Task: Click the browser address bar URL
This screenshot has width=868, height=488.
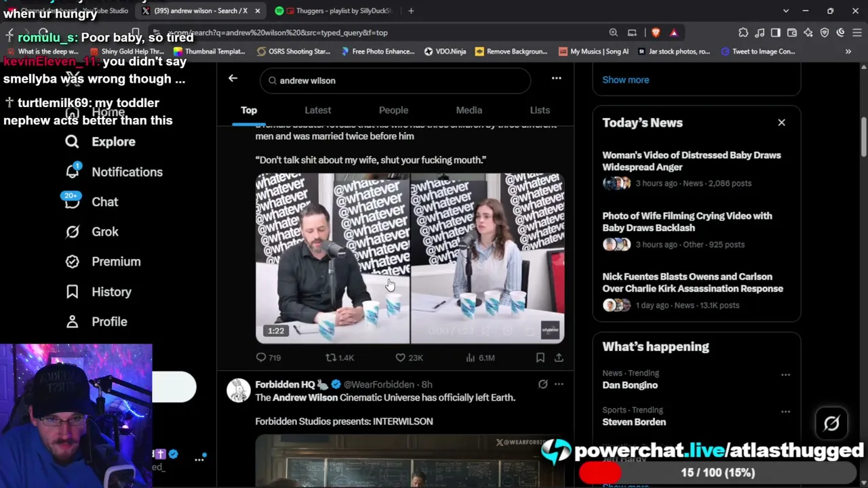Action: tap(278, 33)
